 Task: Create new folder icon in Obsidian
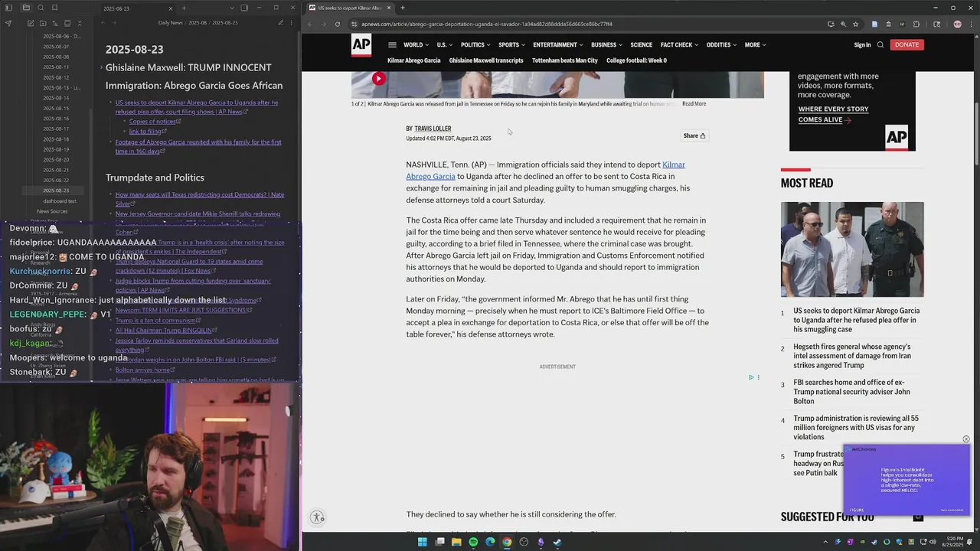pos(43,23)
